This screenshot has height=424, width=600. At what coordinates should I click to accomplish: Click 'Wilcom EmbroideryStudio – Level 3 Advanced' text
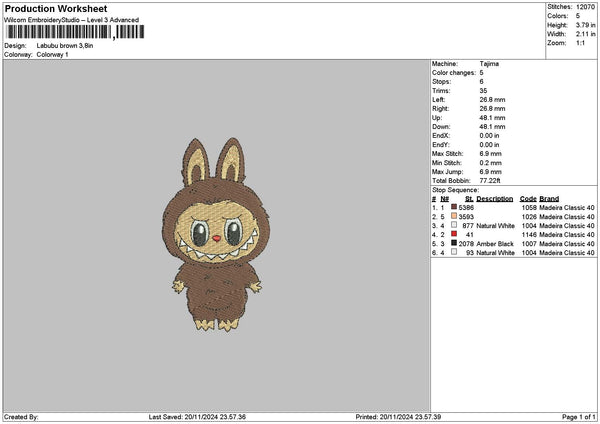click(x=72, y=20)
